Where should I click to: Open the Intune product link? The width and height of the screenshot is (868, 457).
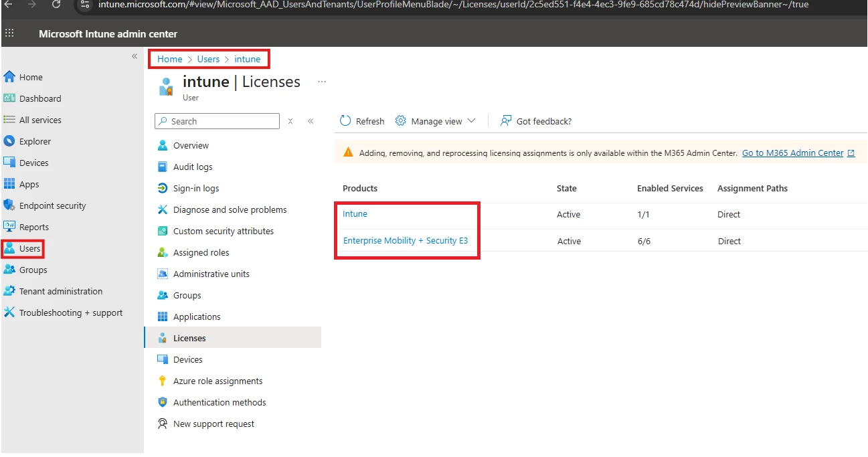point(355,214)
